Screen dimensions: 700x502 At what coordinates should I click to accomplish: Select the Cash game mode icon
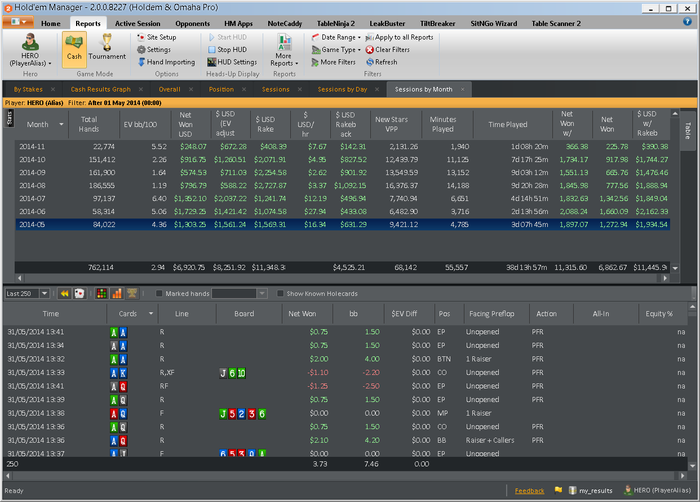(x=74, y=48)
